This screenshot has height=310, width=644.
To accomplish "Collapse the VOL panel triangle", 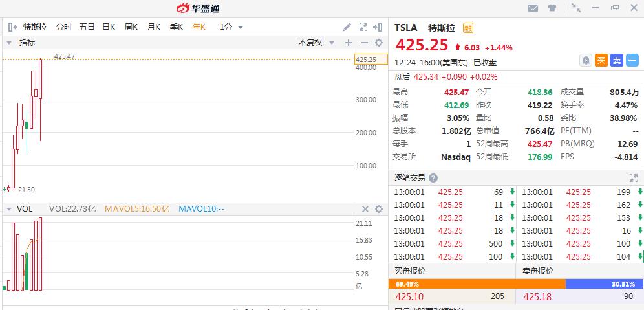I will coord(8,209).
